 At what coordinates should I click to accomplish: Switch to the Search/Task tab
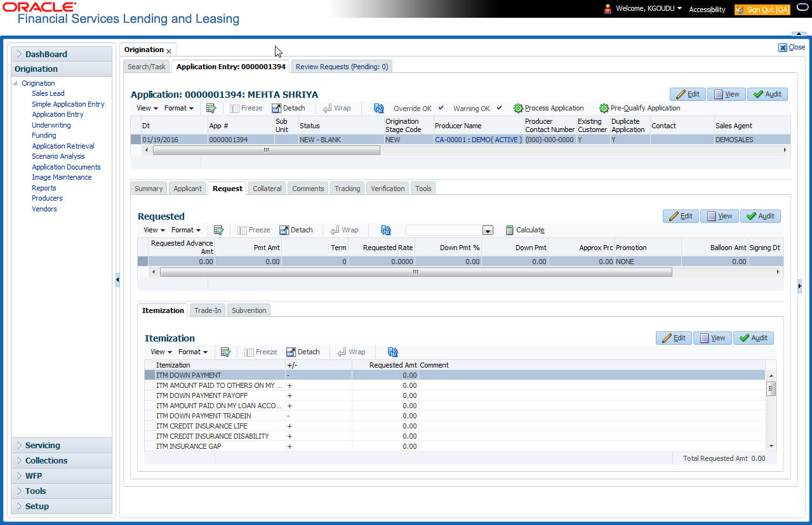coord(147,66)
